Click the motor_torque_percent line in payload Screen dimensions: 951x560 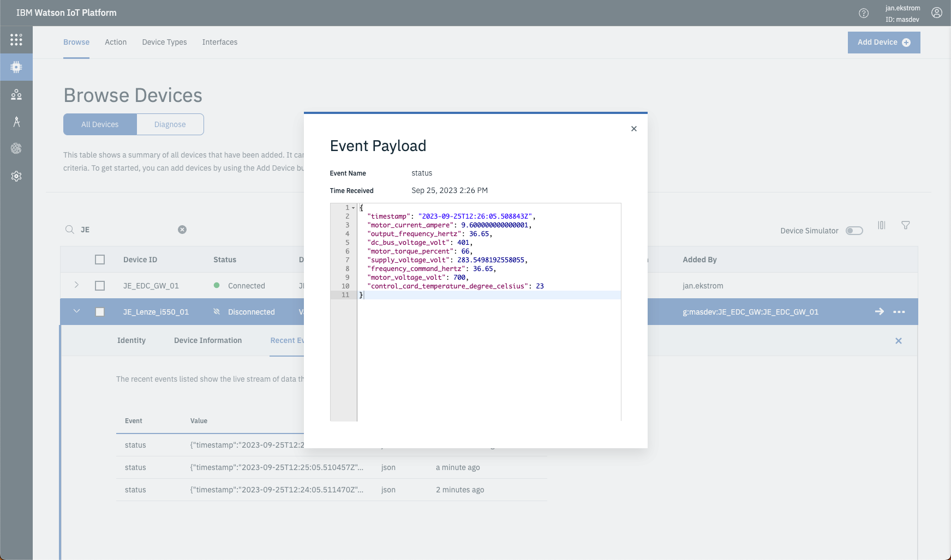420,251
